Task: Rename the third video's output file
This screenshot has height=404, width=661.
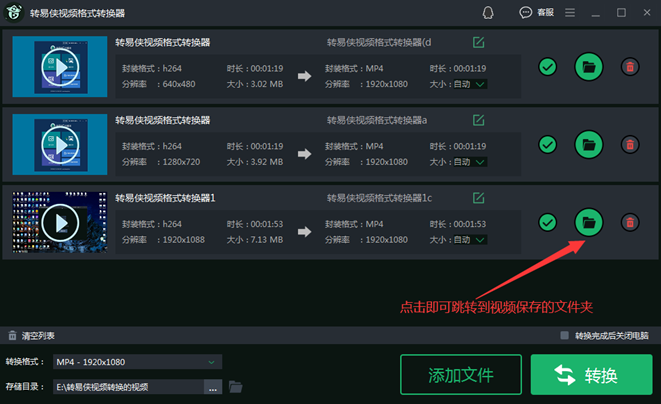Action: tap(479, 198)
